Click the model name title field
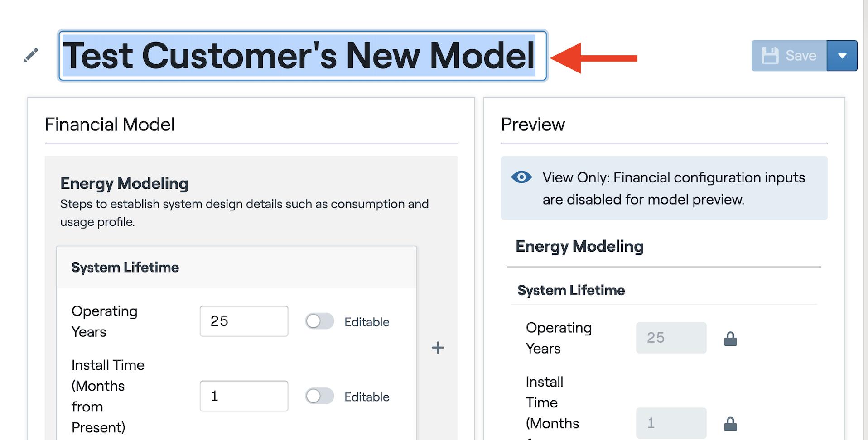 point(303,56)
